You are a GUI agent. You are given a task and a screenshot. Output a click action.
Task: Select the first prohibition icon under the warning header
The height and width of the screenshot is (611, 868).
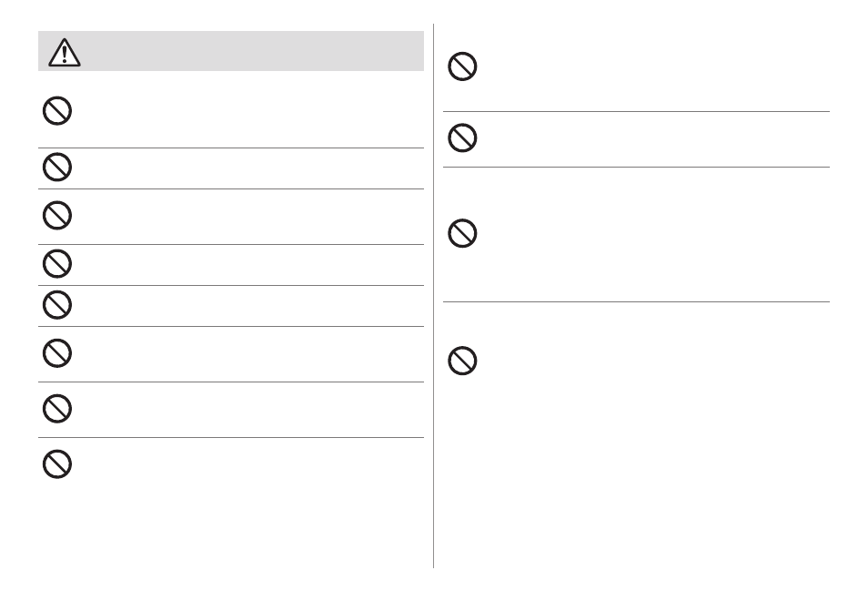[x=57, y=111]
